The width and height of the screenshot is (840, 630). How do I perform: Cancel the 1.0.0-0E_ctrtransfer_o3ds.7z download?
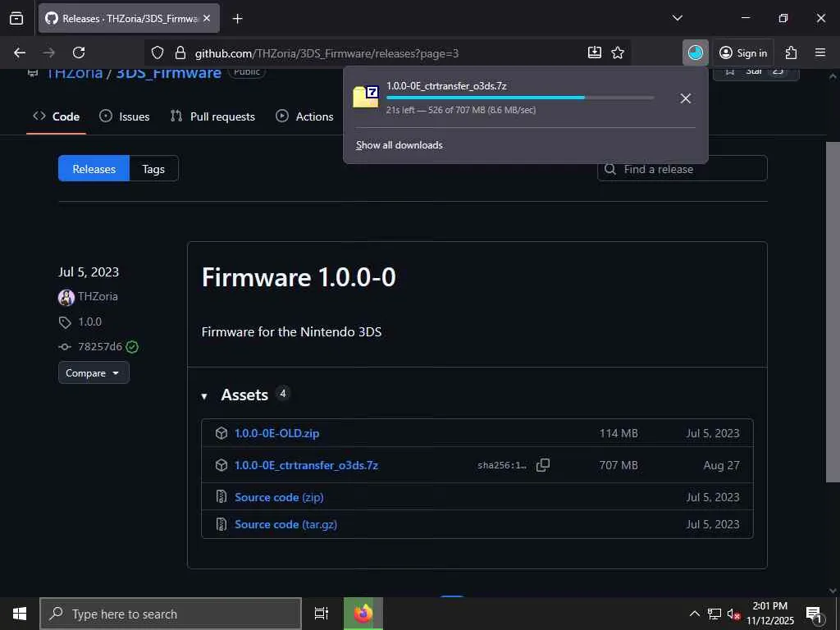coord(685,98)
